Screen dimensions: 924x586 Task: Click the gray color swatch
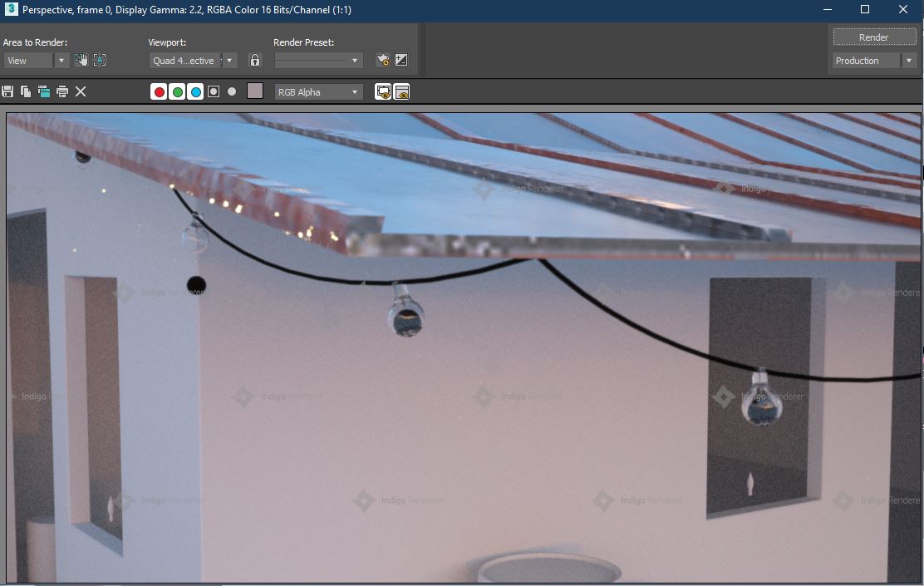[255, 91]
